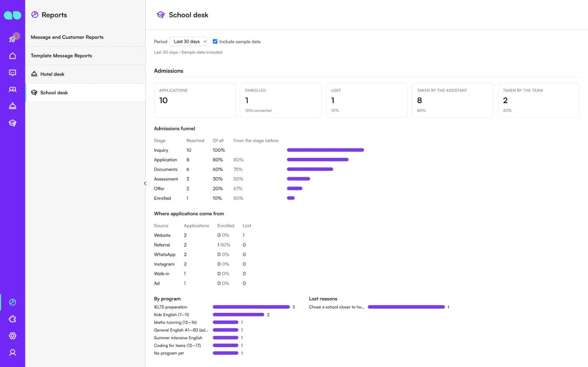Click the Taken by the Team card
Screen dimensions: 588x367
[538, 100]
